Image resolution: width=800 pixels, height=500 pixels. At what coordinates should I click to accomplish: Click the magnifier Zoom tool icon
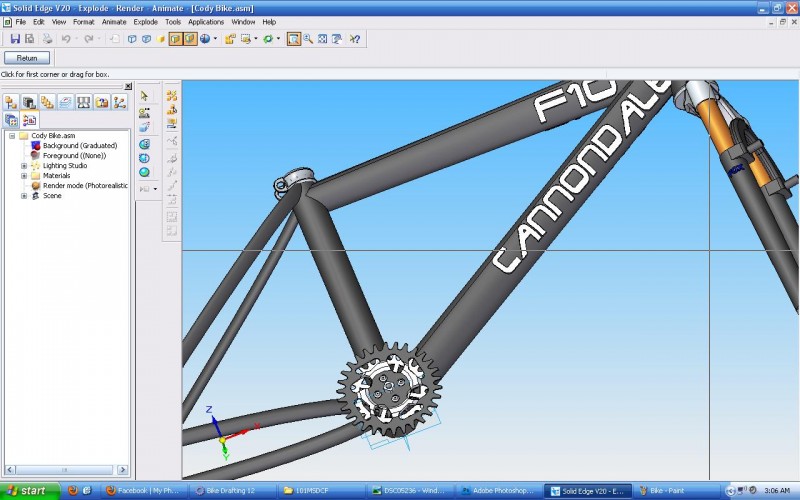tap(308, 39)
